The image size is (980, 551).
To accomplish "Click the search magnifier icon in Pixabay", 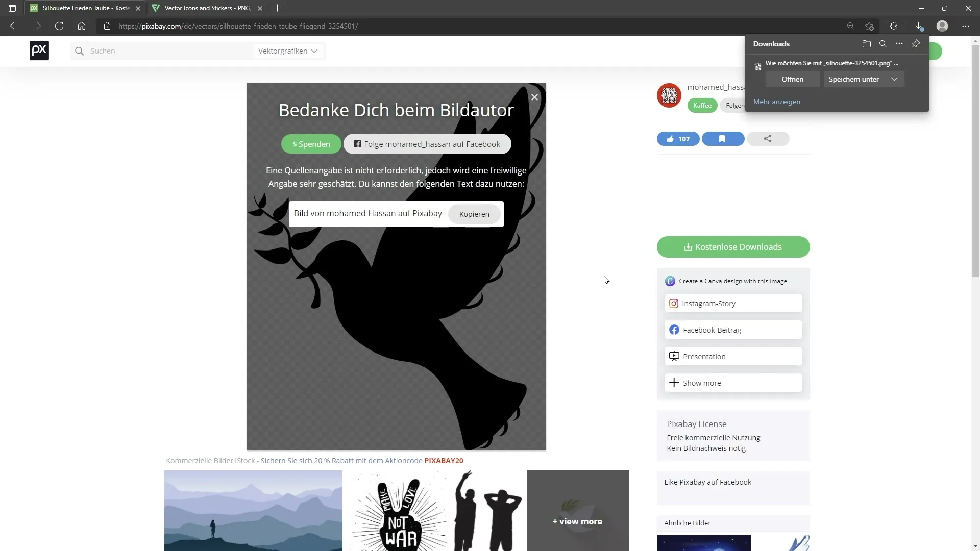I will (x=79, y=51).
